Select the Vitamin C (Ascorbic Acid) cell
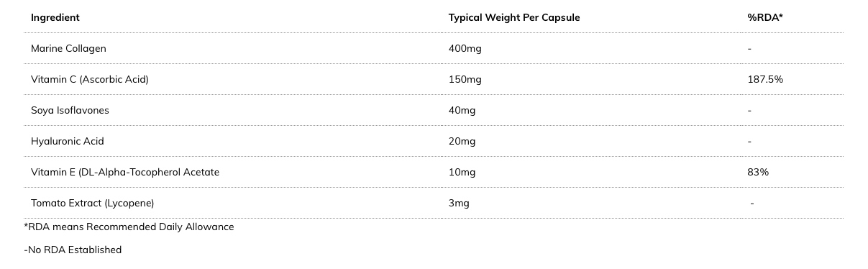Screen dimensions: 868x269 click(x=90, y=79)
